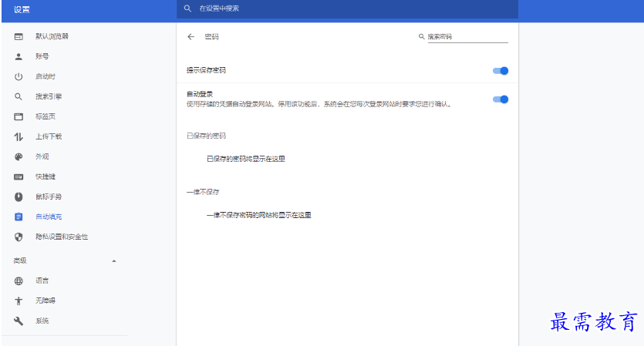The image size is (644, 346).
Task: Click the 上传下载 arrows icon
Action: (19, 136)
